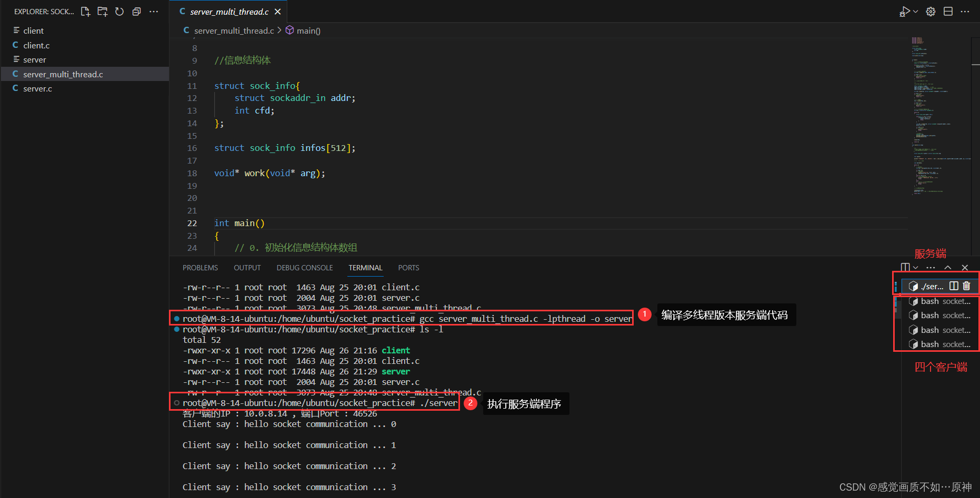Open the client binary file in Explorer
This screenshot has width=980, height=498.
85,31
